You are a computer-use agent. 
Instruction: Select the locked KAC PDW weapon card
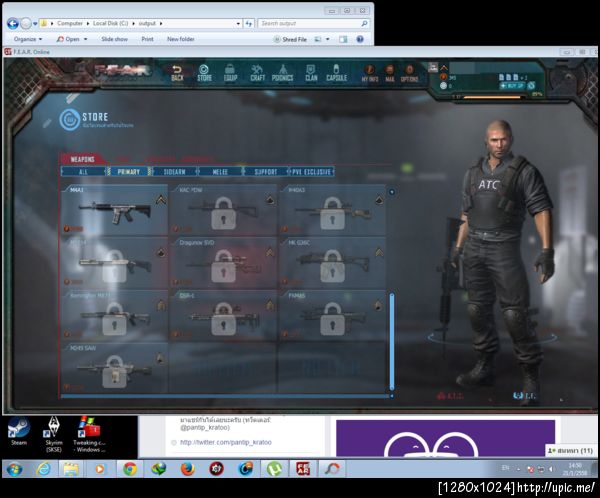tap(223, 210)
